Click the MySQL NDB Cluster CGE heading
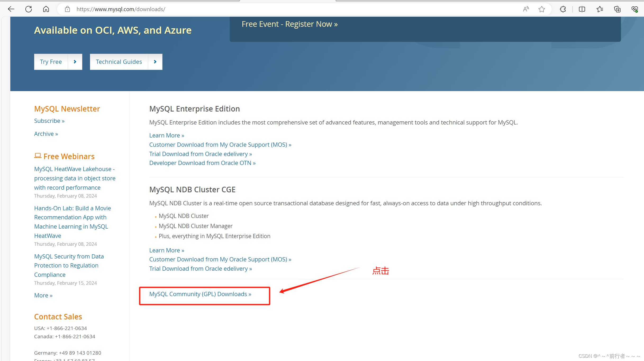Screen dimensions: 644x361 pos(192,190)
